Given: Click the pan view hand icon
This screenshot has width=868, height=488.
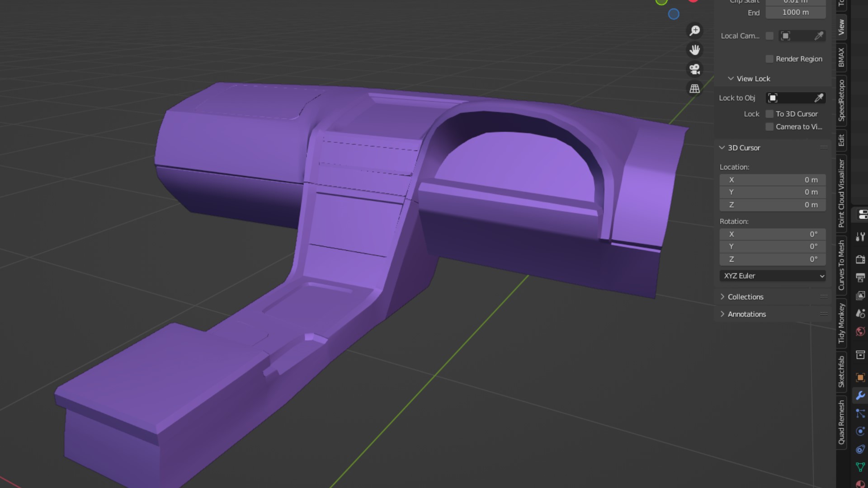Looking at the screenshot, I should pos(694,50).
